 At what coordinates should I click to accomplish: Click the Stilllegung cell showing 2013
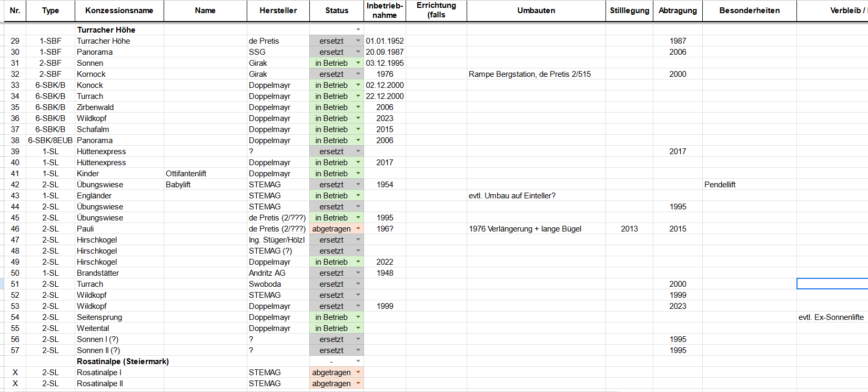(x=629, y=229)
